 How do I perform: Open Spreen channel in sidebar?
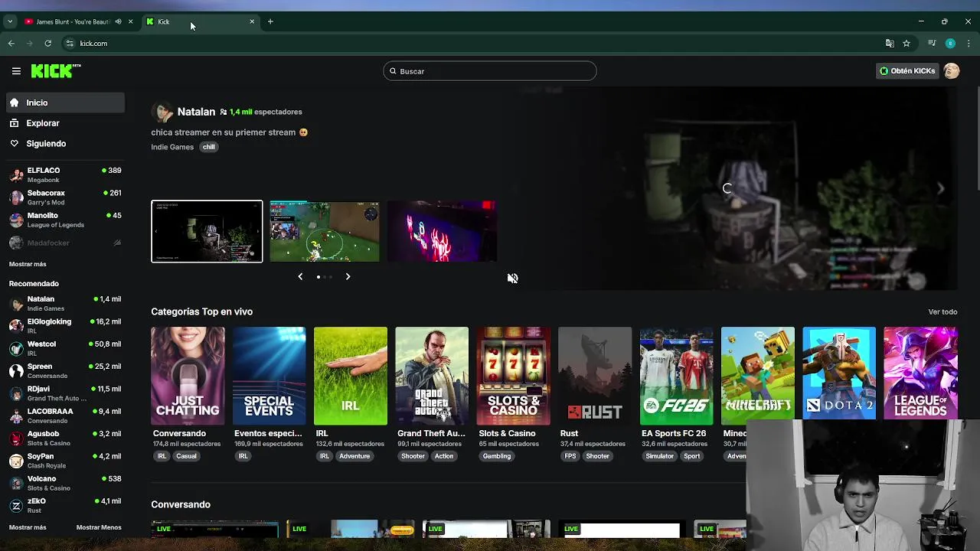coord(65,370)
